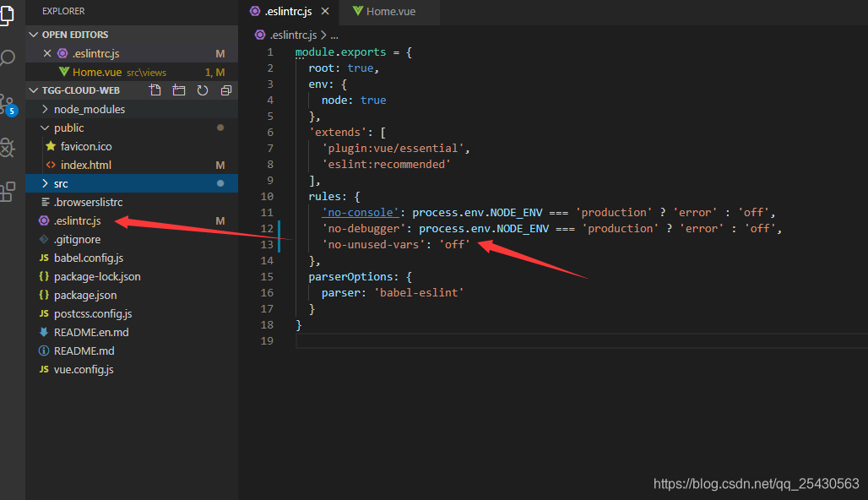Click the underlined 'no-console' rule text
868x500 pixels.
click(x=361, y=213)
